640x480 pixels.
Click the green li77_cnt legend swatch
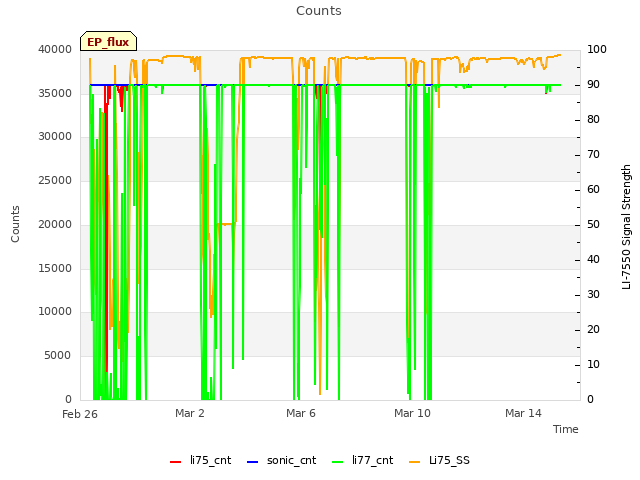pos(338,462)
